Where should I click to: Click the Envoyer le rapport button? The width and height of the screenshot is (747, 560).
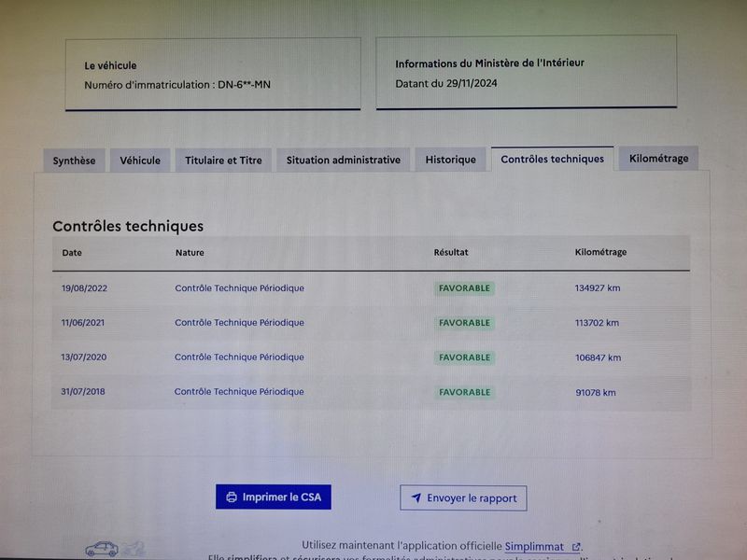click(x=463, y=498)
